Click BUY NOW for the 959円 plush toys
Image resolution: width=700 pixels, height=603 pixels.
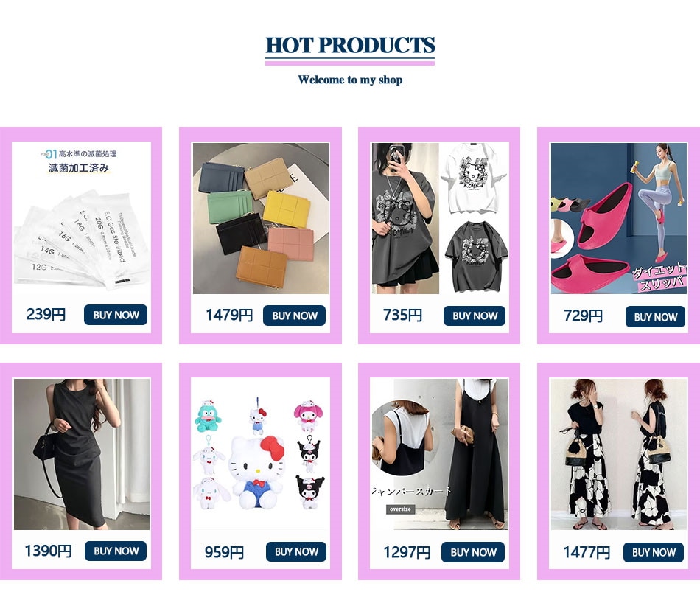pyautogui.click(x=296, y=551)
